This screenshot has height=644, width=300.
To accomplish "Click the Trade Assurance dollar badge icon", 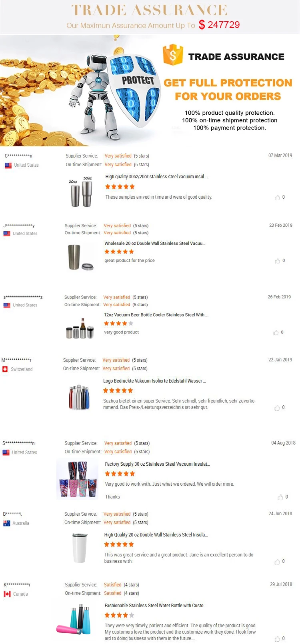I will coord(173,55).
